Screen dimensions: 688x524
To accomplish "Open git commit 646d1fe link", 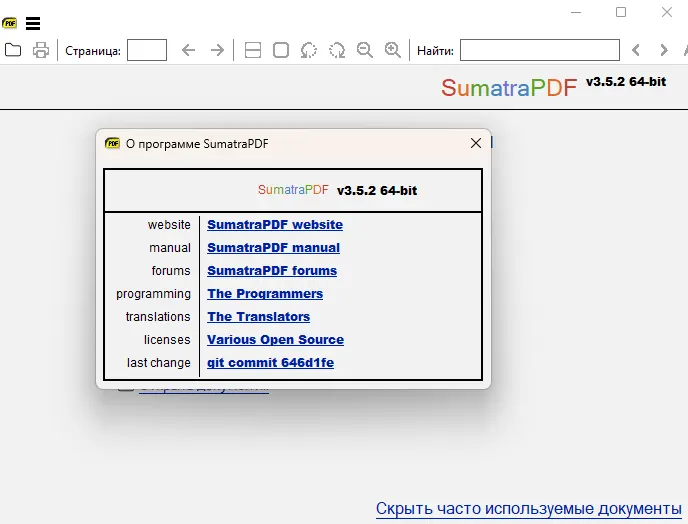I will coord(270,362).
